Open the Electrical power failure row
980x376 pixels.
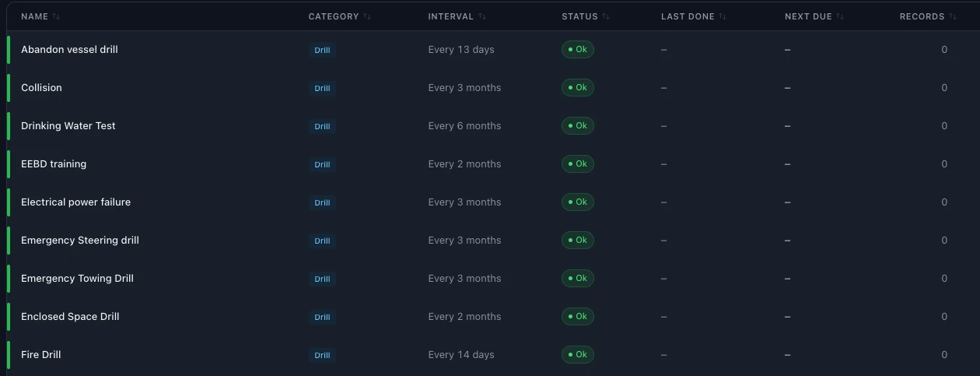tap(493, 202)
